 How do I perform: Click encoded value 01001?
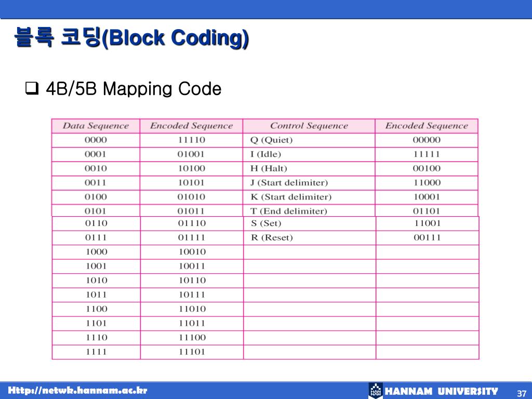click(191, 154)
